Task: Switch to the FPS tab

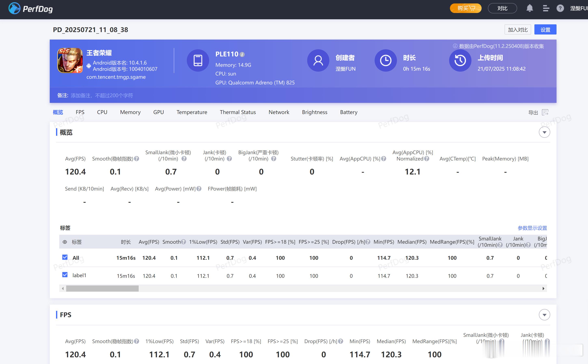Action: pyautogui.click(x=80, y=112)
